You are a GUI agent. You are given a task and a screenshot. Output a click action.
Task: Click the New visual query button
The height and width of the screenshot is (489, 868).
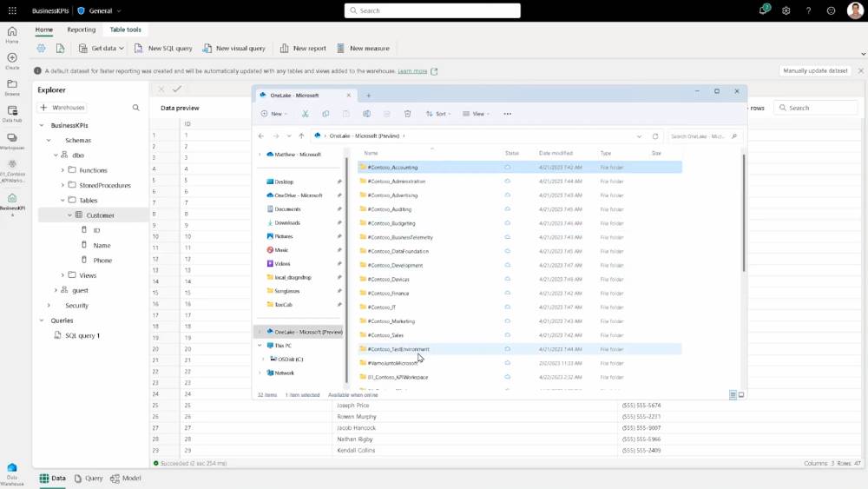pos(233,48)
